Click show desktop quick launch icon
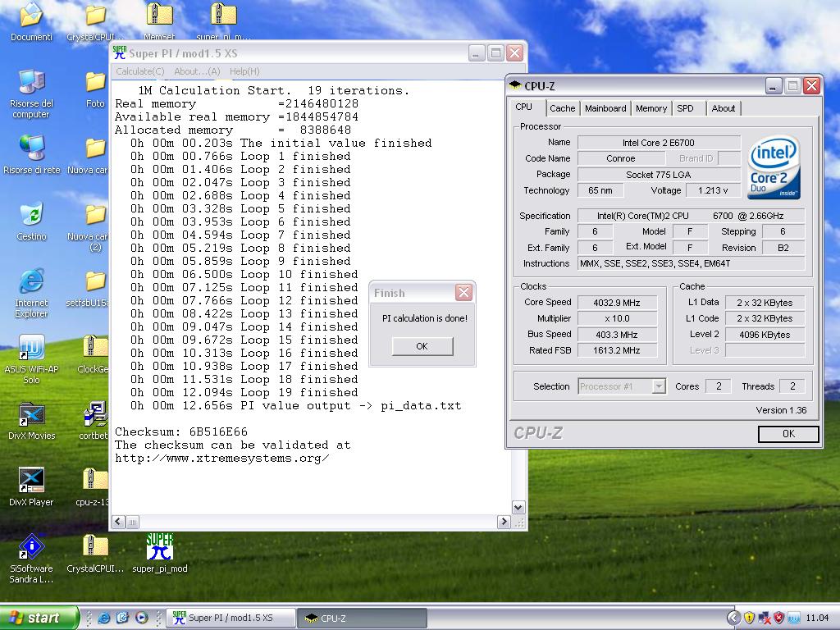 click(x=122, y=618)
